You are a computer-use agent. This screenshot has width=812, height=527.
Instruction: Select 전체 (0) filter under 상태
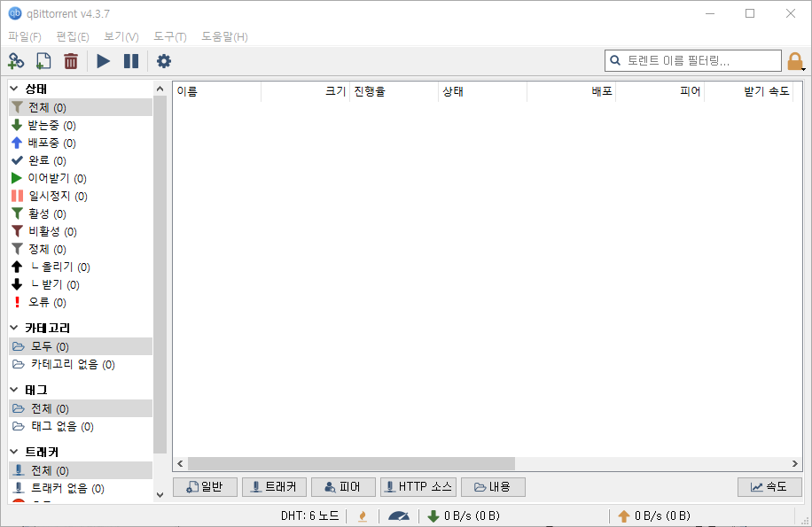coord(81,107)
